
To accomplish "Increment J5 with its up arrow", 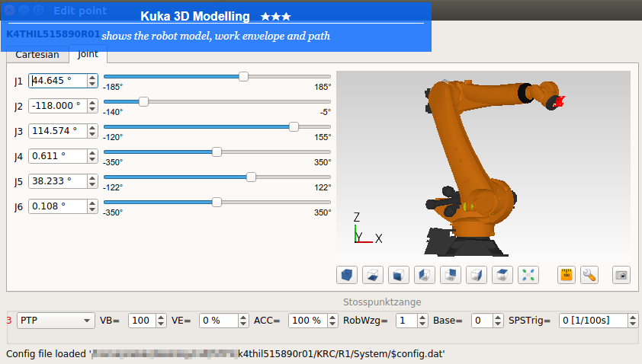I will (92, 178).
